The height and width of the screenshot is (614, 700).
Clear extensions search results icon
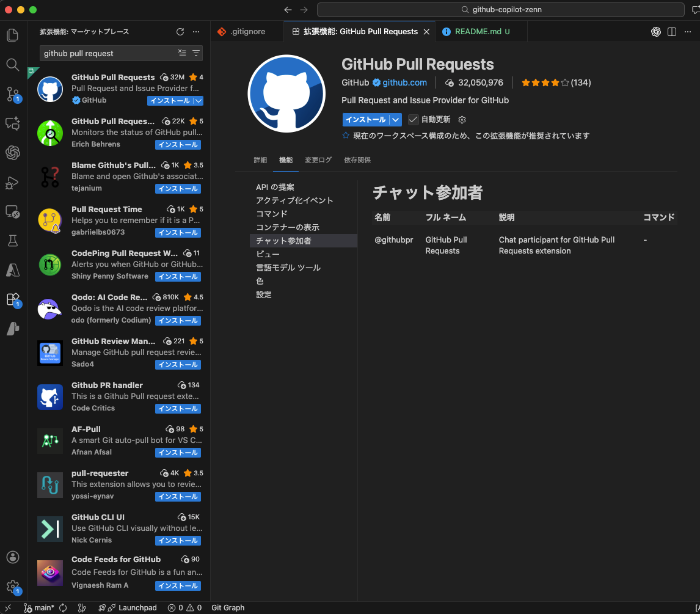pyautogui.click(x=182, y=53)
